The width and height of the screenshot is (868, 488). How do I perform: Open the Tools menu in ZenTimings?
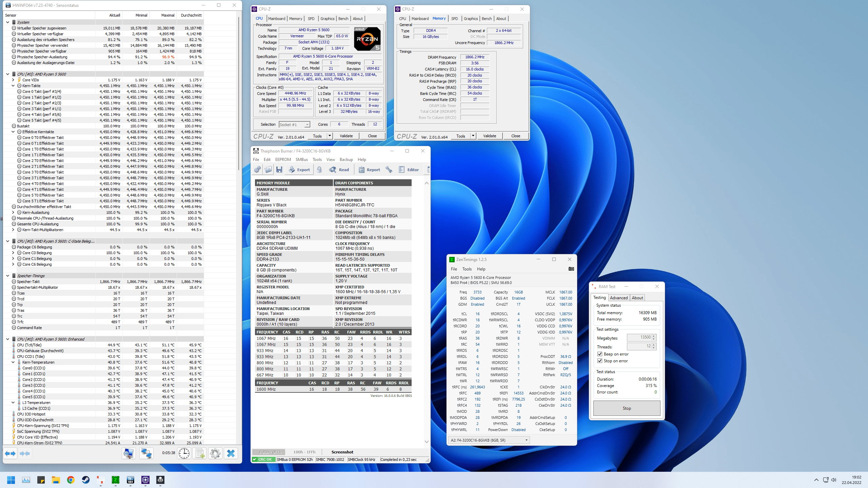click(467, 269)
